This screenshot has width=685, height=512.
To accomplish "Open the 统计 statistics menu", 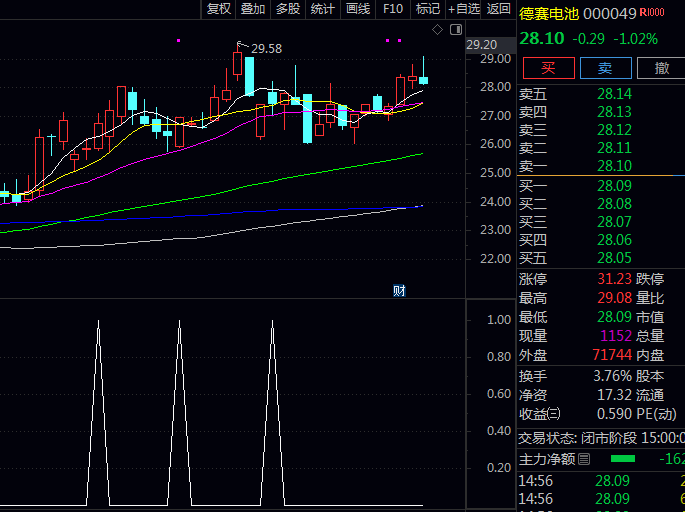I will [x=322, y=9].
